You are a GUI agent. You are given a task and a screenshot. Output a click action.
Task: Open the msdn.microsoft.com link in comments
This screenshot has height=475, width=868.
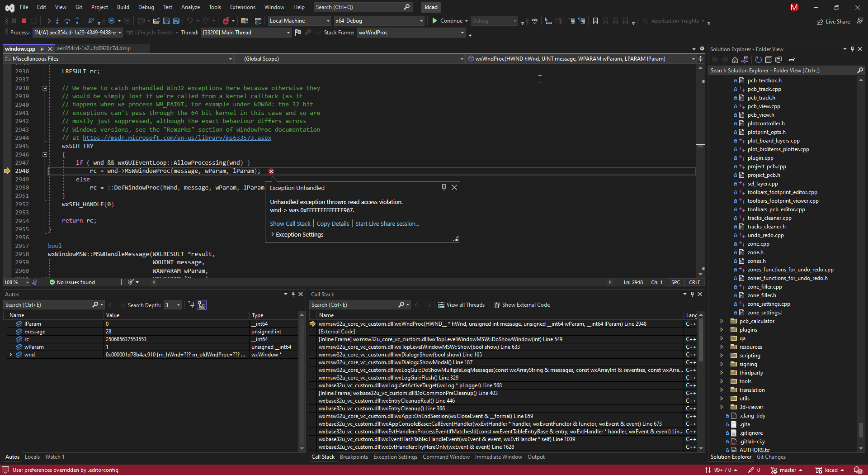177,138
